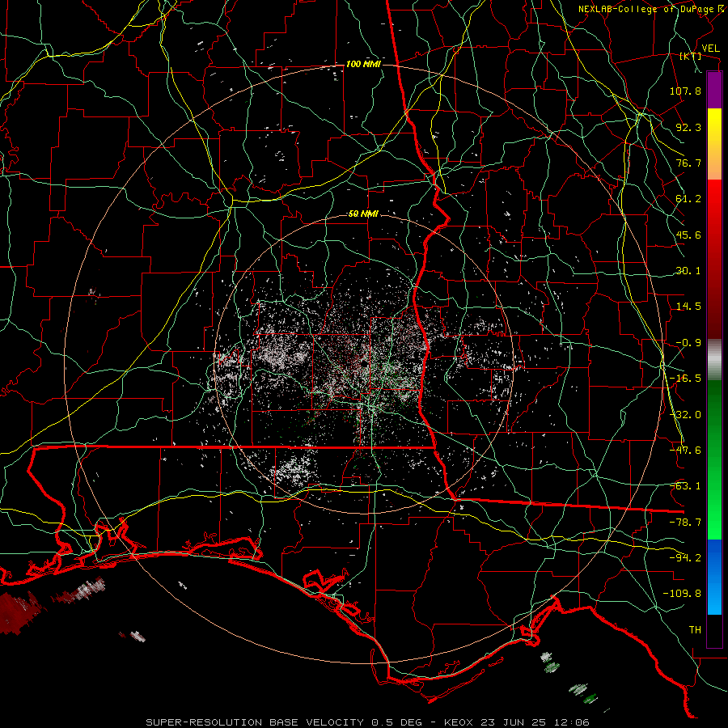Click the -78.7 velocity scale value
Screen dimensions: 728x728
click(x=685, y=523)
